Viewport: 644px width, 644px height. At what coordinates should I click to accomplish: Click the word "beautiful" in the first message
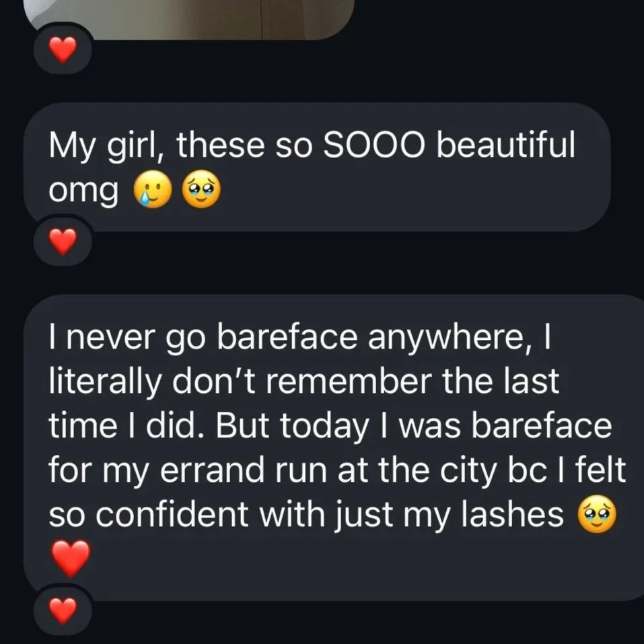pos(505,145)
